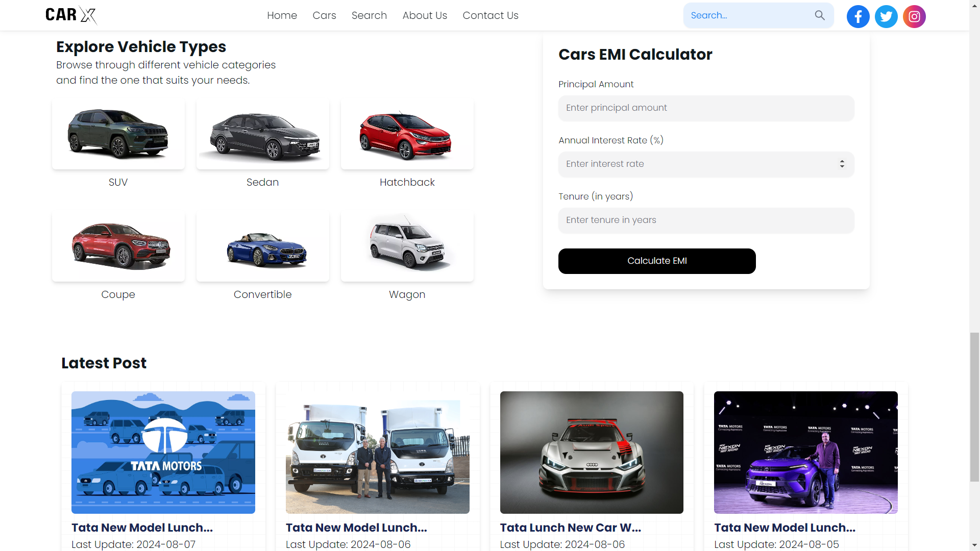This screenshot has height=551, width=980.
Task: Open the Search navigation link
Action: pos(369,15)
